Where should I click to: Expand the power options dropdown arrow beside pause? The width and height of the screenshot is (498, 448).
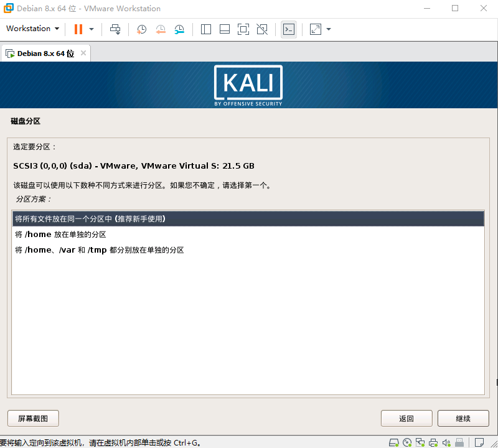pyautogui.click(x=92, y=29)
